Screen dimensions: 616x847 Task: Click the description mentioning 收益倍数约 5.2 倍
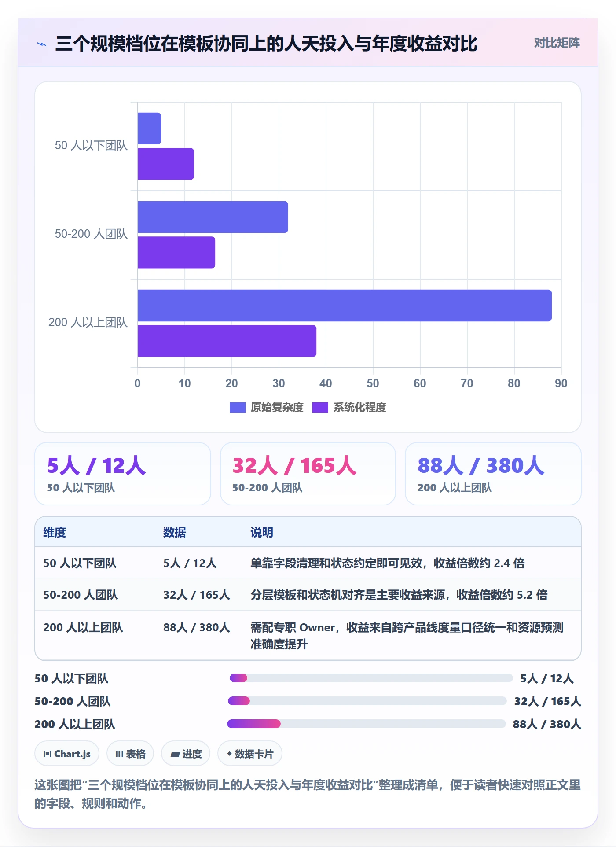tap(399, 595)
